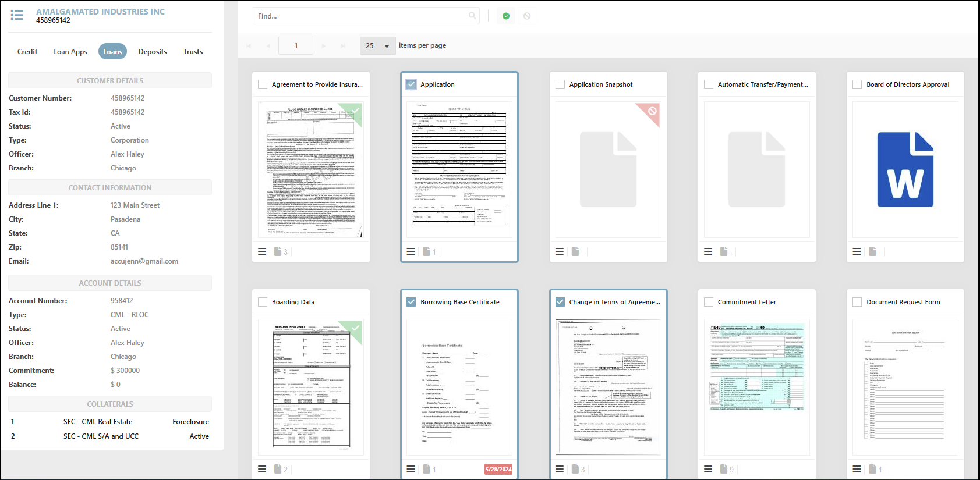The width and height of the screenshot is (980, 480).
Task: Uncheck the Borrowing Base Certificate checkbox
Action: coord(411,302)
